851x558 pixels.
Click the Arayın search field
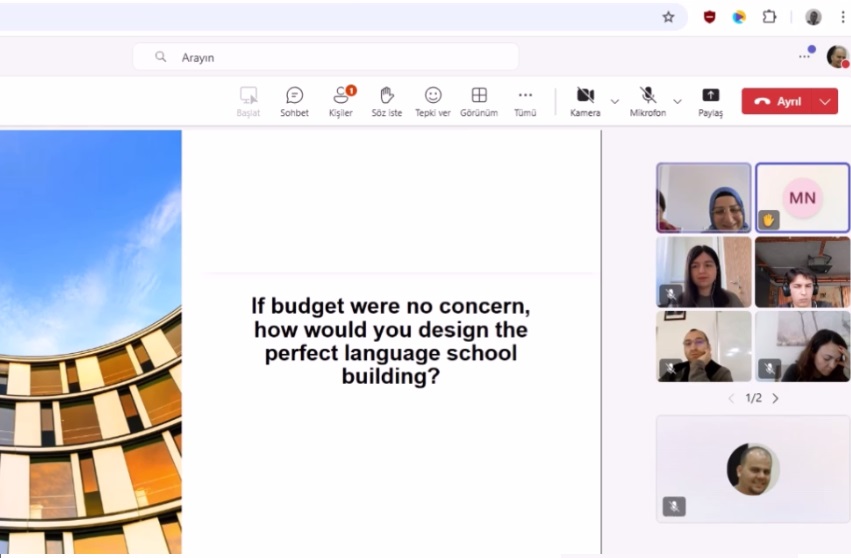point(326,57)
